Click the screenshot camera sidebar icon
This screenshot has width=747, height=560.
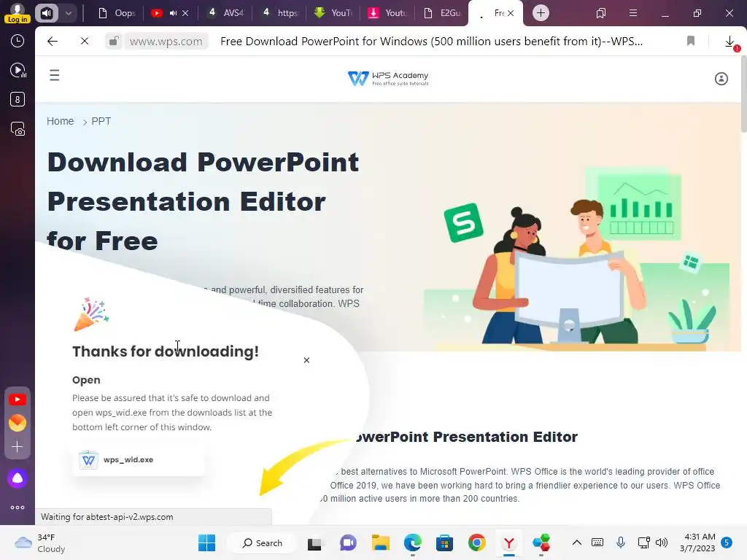point(18,129)
